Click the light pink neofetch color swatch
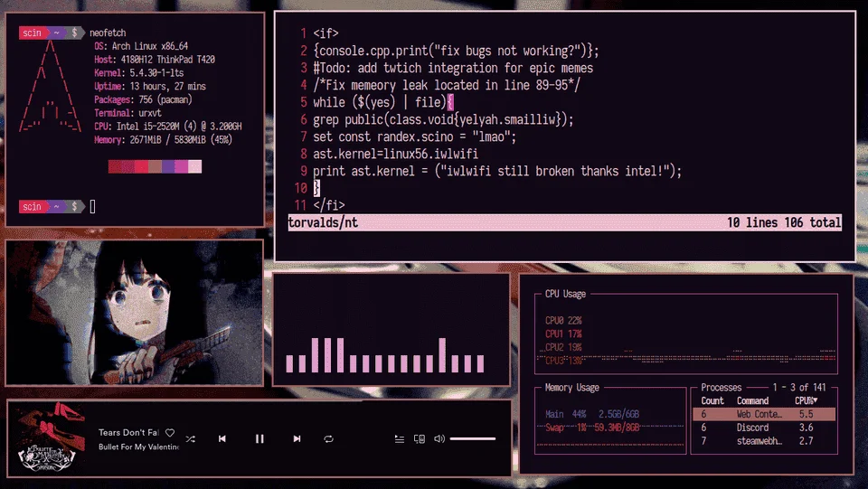868x489 pixels. (x=195, y=166)
